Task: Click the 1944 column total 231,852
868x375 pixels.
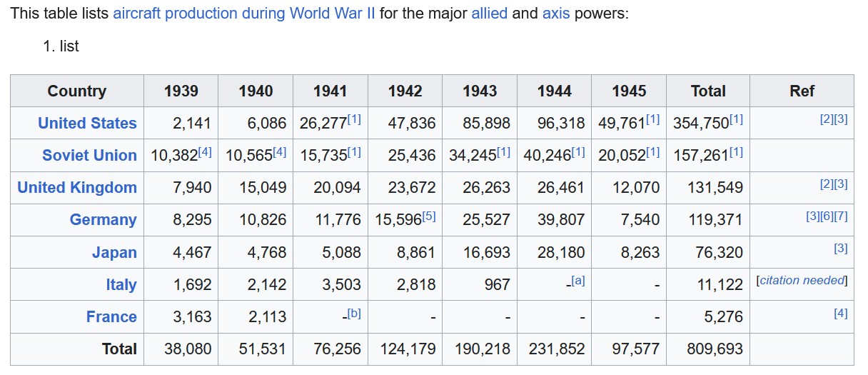Action: (557, 349)
